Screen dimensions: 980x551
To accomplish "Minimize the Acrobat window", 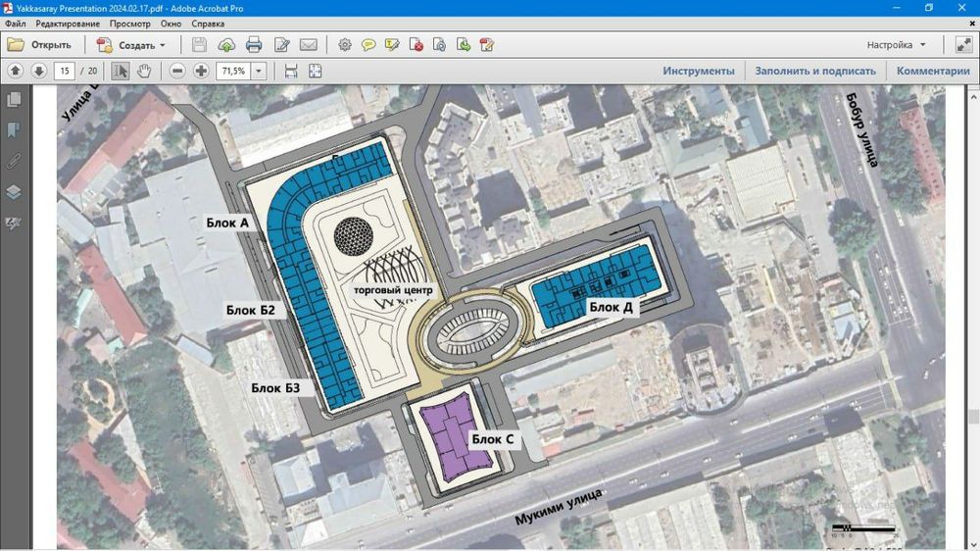I will (x=897, y=8).
